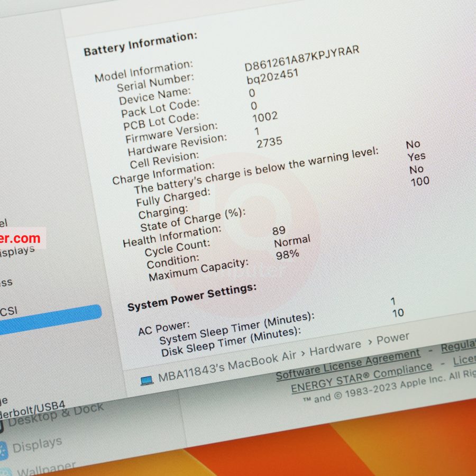Click the Health Information label
This screenshot has height=476, width=476.
(x=172, y=236)
